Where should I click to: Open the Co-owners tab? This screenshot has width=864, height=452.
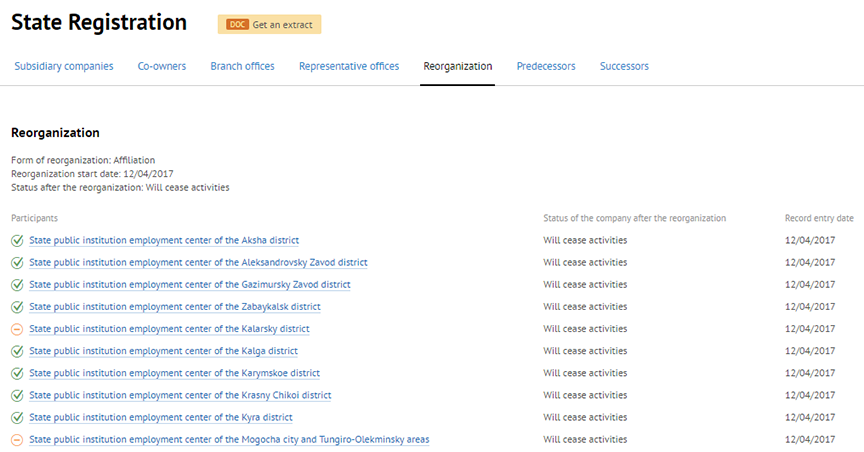point(162,66)
